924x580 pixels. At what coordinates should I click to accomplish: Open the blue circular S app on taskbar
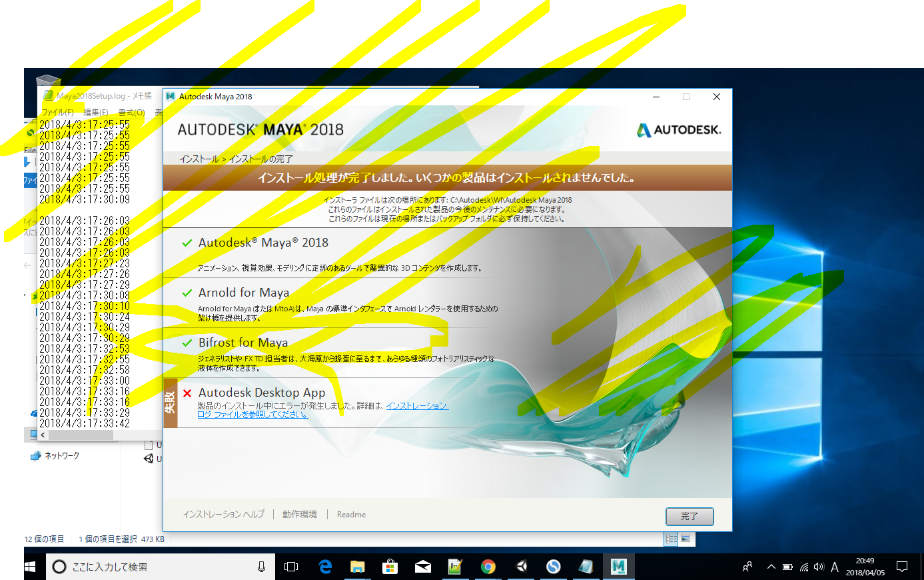tap(553, 567)
